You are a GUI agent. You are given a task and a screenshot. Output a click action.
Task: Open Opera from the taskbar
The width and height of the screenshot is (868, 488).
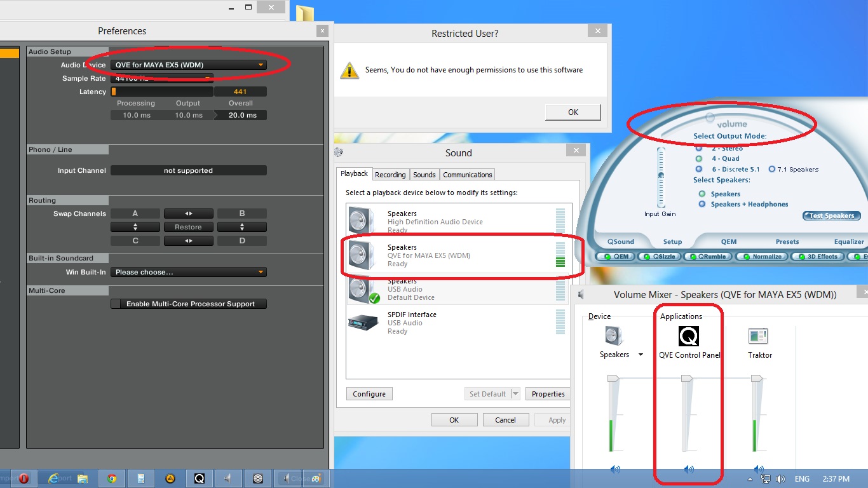tap(24, 478)
